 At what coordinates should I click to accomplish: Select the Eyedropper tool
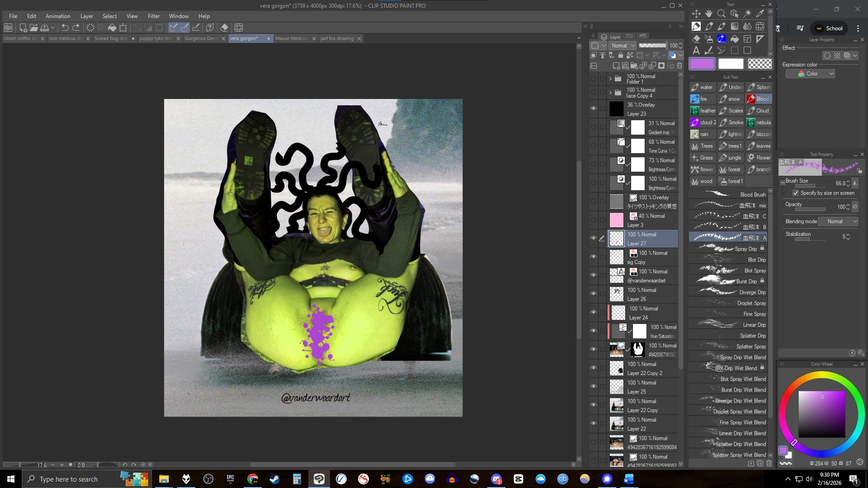pos(760,14)
